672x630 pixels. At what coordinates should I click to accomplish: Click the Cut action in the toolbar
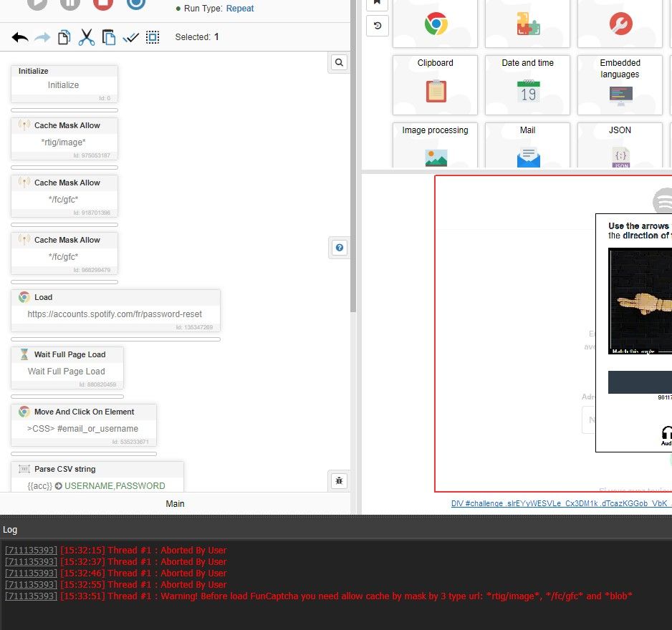tap(85, 37)
